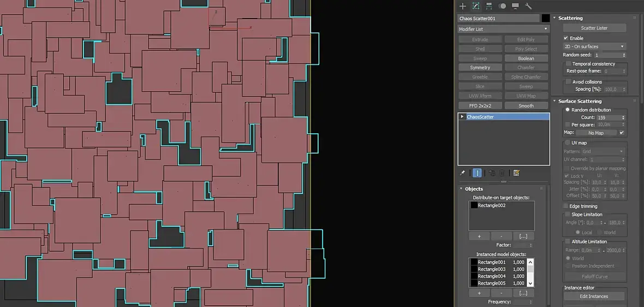Viewport: 644px width, 307px height.
Task: Enable the Edge trimming checkbox
Action: coord(565,206)
